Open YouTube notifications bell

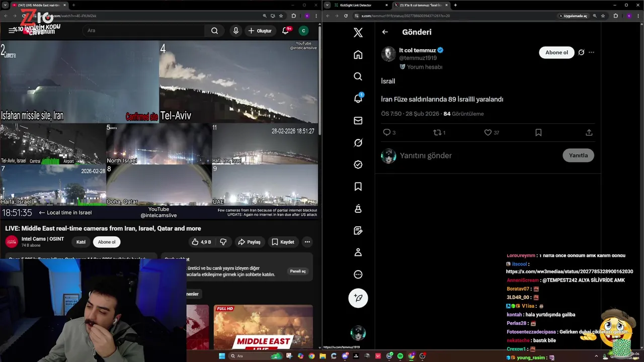[x=285, y=31]
